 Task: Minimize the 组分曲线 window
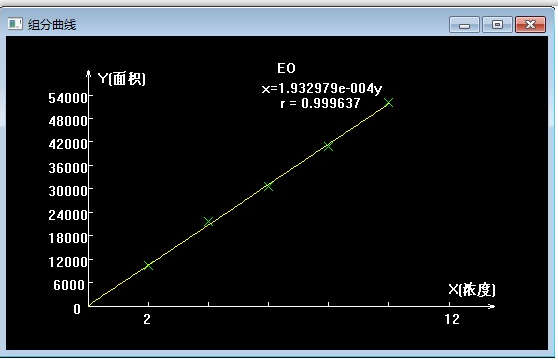pyautogui.click(x=464, y=25)
